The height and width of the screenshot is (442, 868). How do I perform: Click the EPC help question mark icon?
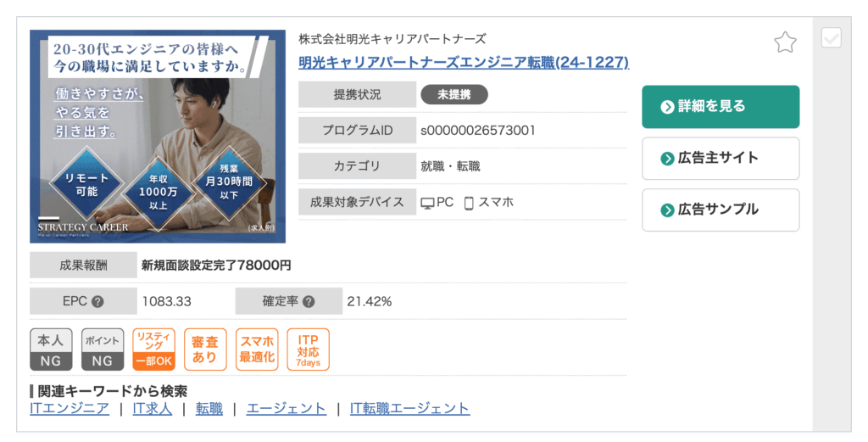(x=97, y=301)
